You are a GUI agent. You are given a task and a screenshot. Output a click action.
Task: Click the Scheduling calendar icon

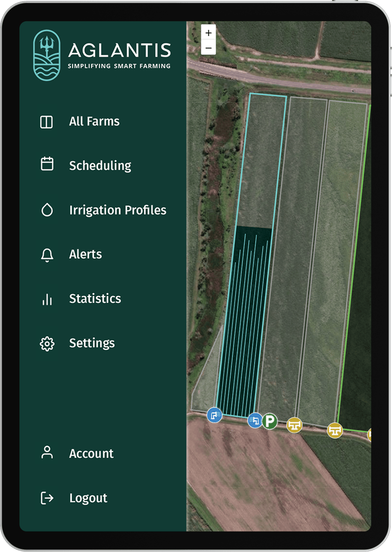(x=47, y=164)
